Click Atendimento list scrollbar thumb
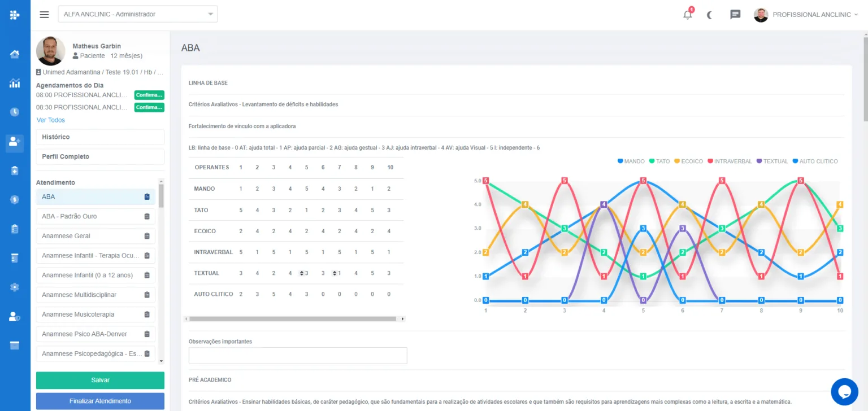The image size is (868, 411). pos(161,196)
